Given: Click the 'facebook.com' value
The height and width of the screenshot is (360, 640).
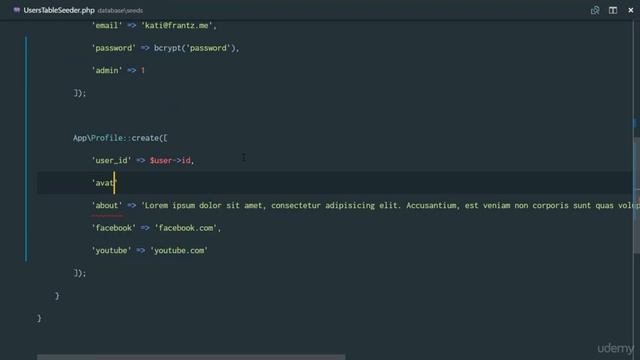Looking at the screenshot, I should click(186, 228).
